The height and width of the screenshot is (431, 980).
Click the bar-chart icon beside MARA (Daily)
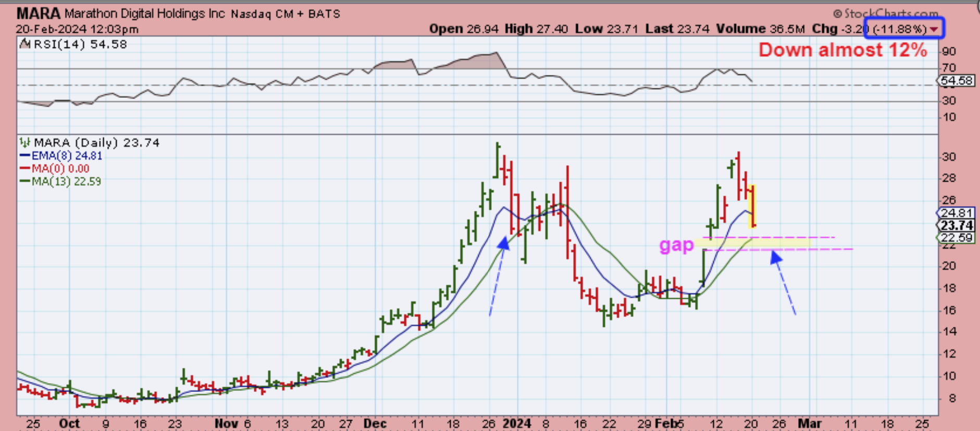[x=24, y=142]
